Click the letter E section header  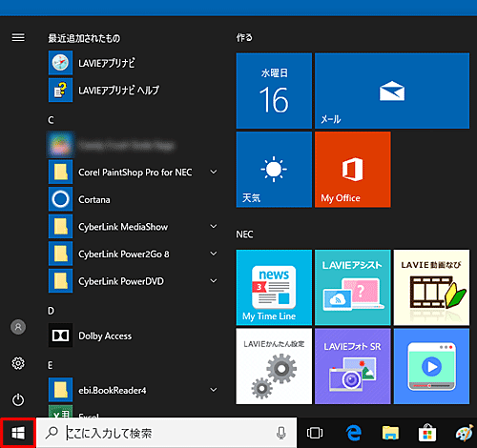[51, 365]
